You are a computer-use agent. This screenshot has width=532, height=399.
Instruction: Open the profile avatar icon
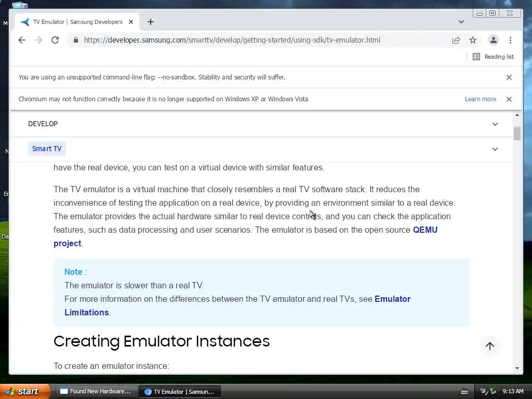point(494,40)
